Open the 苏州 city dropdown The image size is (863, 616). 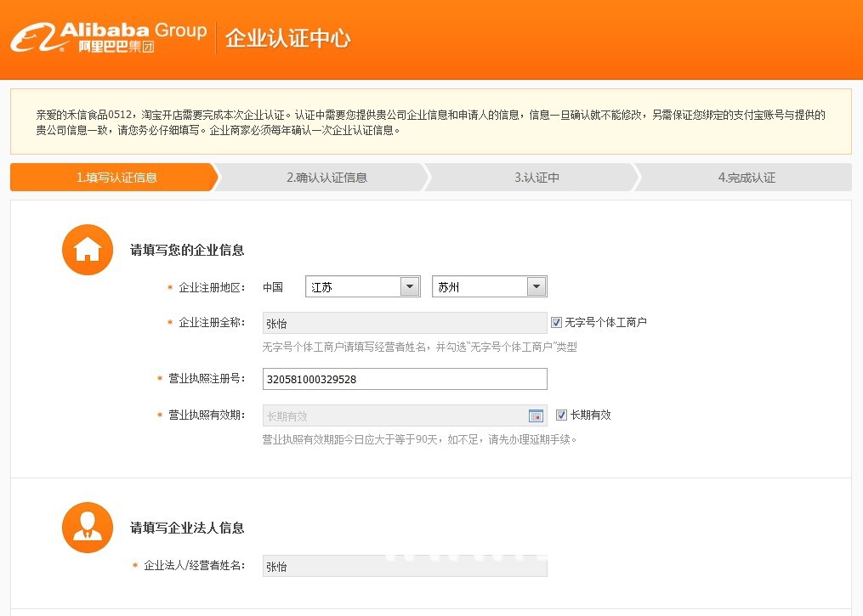[x=489, y=286]
